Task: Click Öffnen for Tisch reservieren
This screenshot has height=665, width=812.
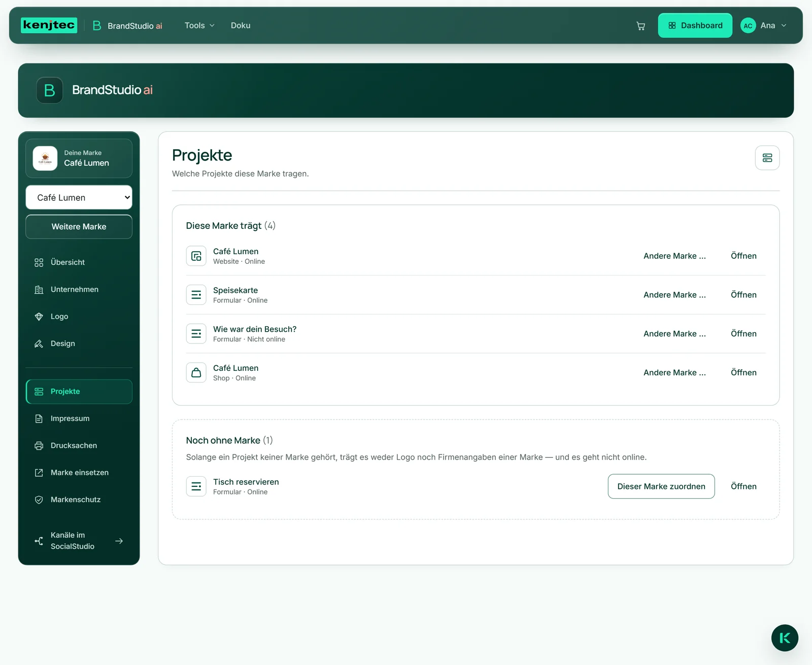Action: point(743,486)
